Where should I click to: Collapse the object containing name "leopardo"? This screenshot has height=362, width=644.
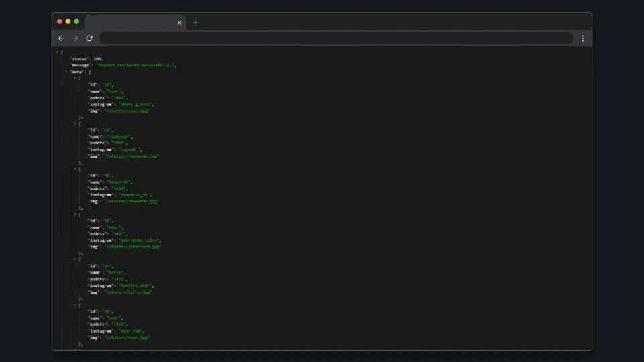[74, 169]
